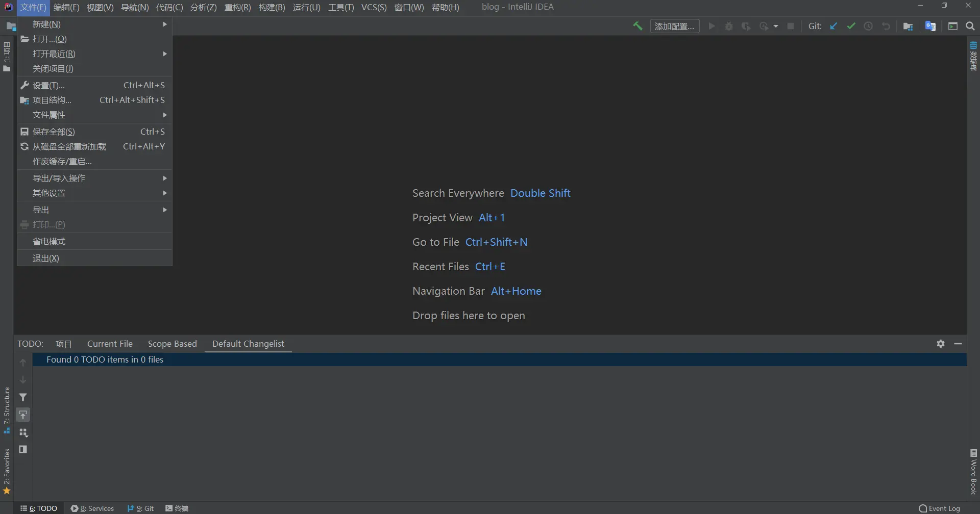Open the database tool window on right edge
Viewport: 980px width, 514px height.
973,56
